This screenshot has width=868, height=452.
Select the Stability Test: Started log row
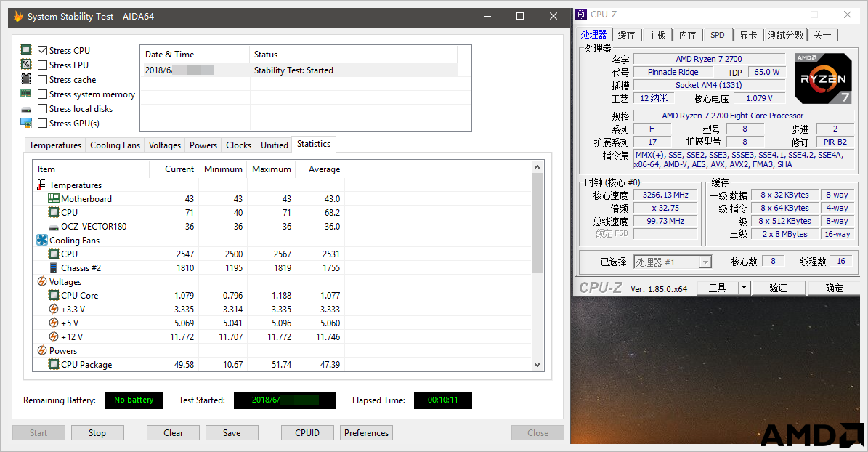pos(299,70)
